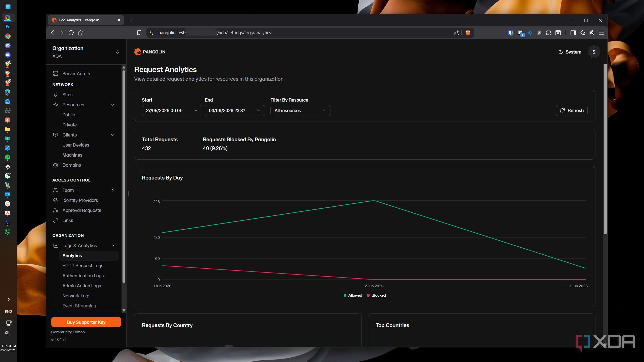Viewport: 644px width, 362px height.
Task: Open the user avatar S menu
Action: coord(594,52)
